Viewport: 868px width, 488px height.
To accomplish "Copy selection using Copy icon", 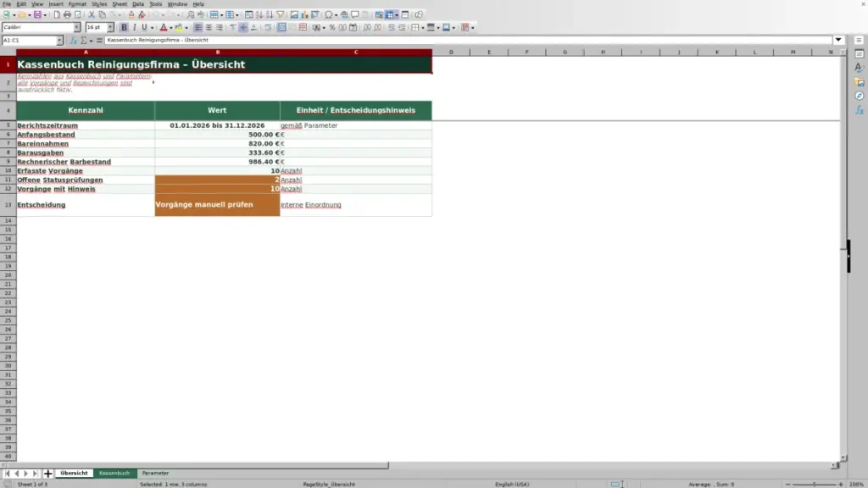I will tap(102, 14).
